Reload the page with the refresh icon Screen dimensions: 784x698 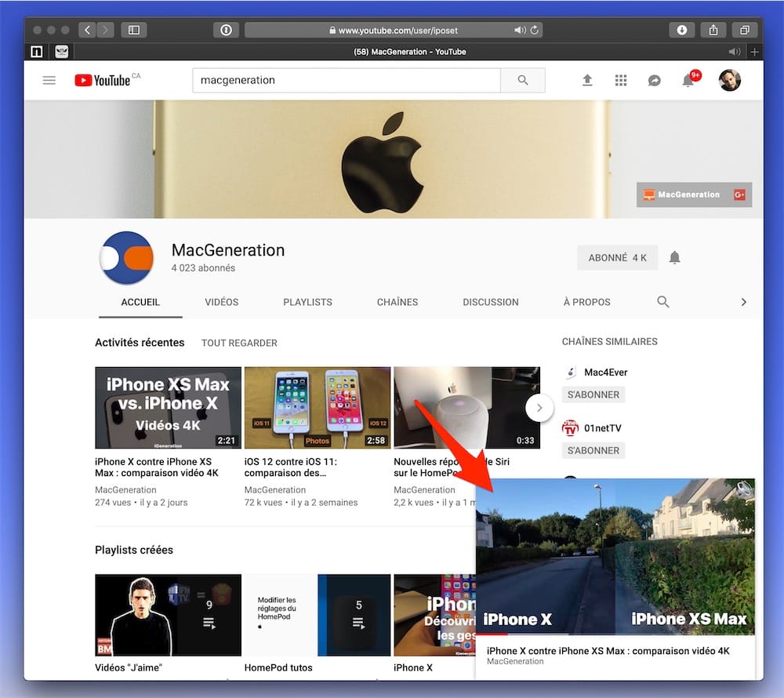pyautogui.click(x=535, y=30)
